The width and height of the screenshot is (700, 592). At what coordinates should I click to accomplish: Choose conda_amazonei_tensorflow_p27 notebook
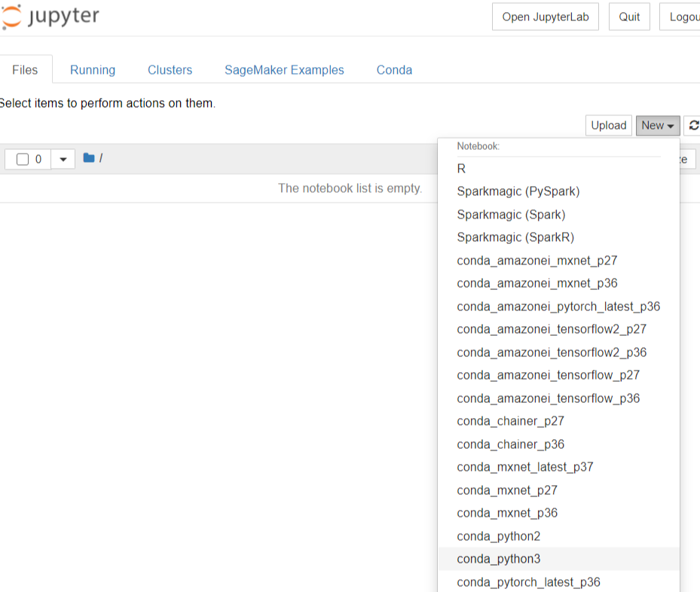[558, 375]
